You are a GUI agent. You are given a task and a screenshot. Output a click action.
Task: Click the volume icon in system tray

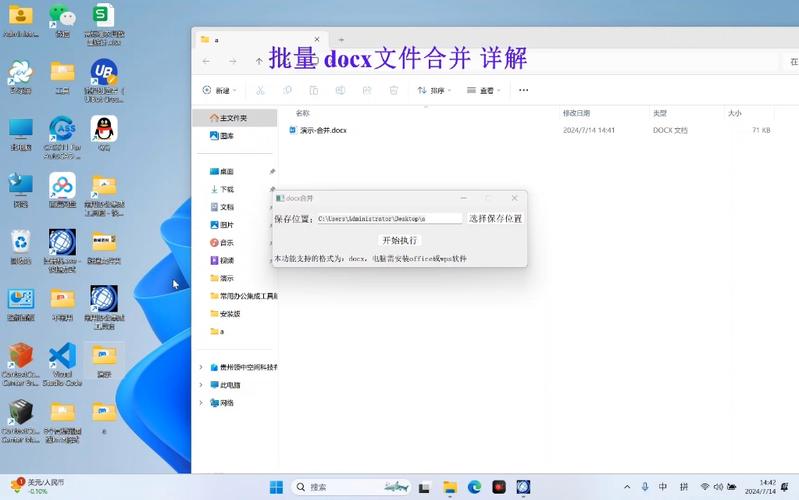pyautogui.click(x=718, y=487)
